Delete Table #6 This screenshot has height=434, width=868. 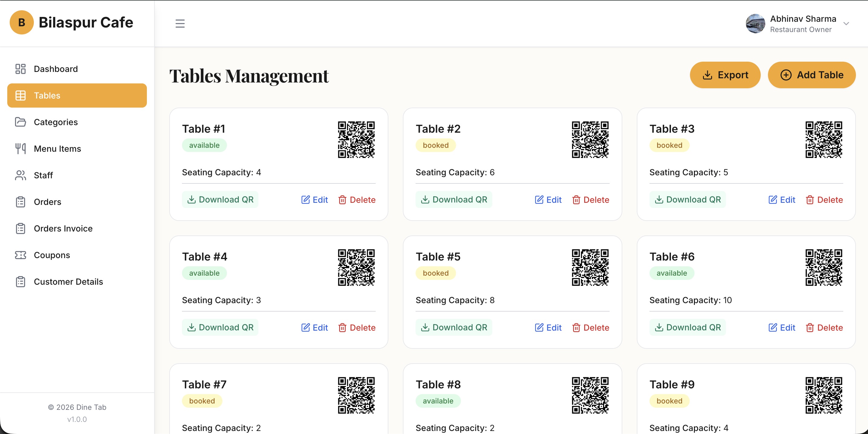(x=824, y=328)
